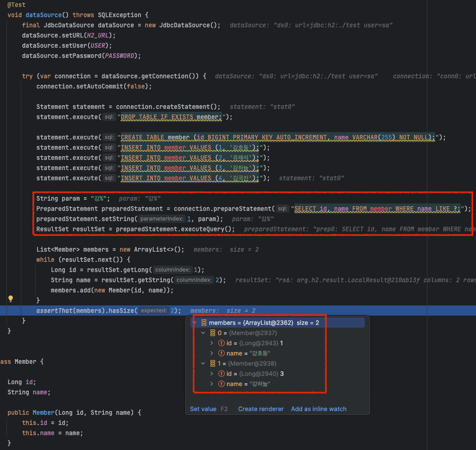The image size is (476, 450).
Task: Click the field icon beside id Long@2940
Action: [222, 374]
